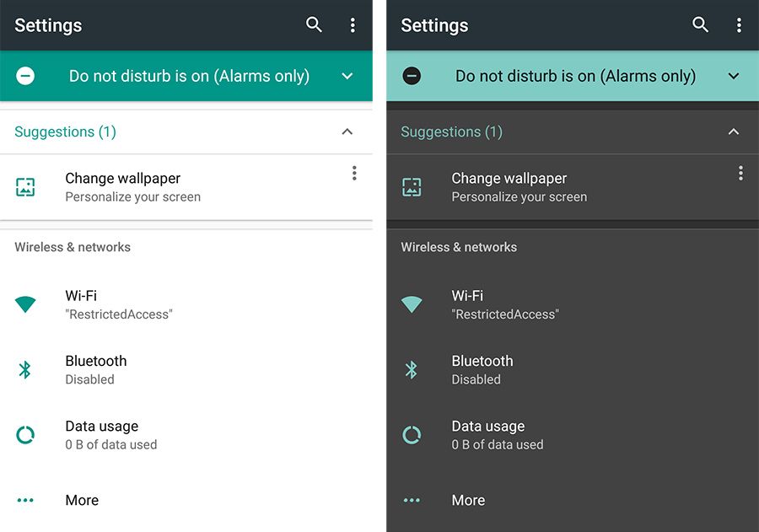Open Bluetooth settings in light theme
Viewport: 759px width, 532px height.
point(96,369)
